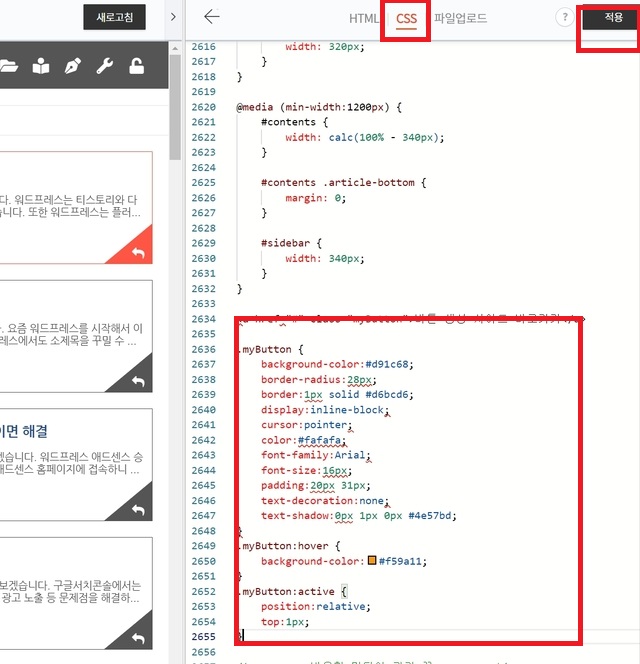The width and height of the screenshot is (640, 664).
Task: Click the margin: 0; line
Action: click(x=316, y=198)
